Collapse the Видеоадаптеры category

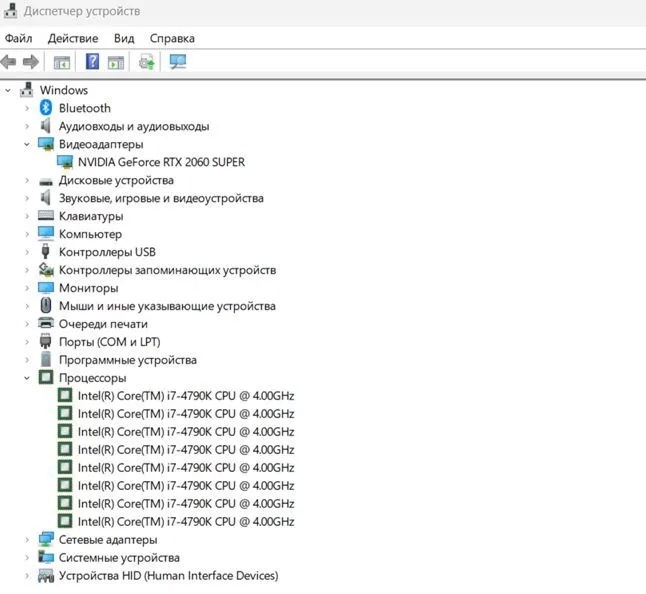[x=27, y=144]
